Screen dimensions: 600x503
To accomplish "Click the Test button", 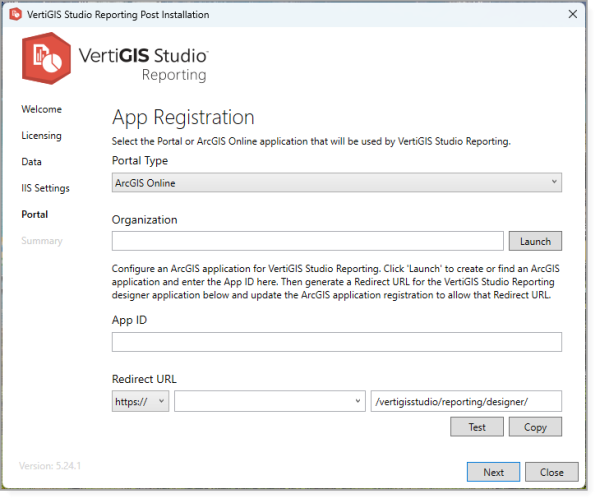I will click(x=477, y=427).
